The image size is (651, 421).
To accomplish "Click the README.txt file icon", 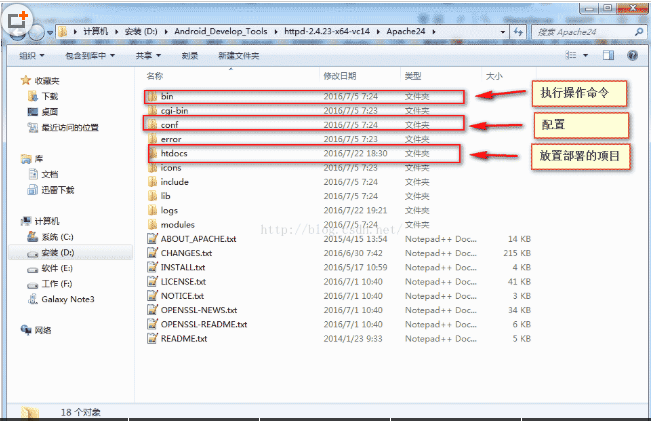I will click(152, 338).
